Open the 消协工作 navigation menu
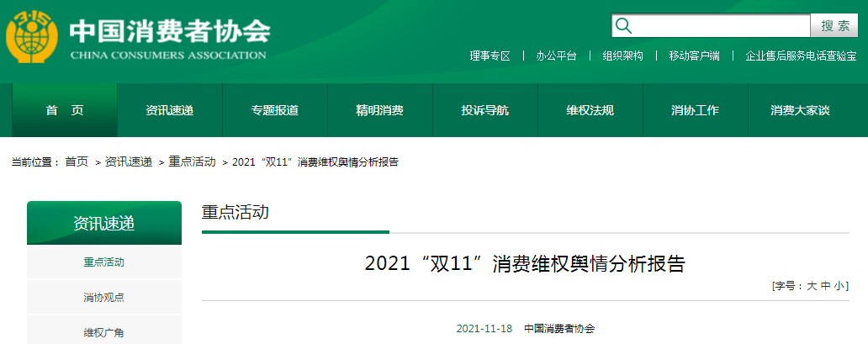The height and width of the screenshot is (344, 868). (x=696, y=110)
